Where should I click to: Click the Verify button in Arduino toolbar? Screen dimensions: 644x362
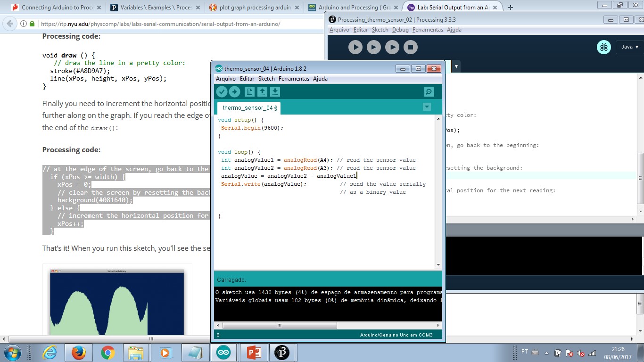222,92
